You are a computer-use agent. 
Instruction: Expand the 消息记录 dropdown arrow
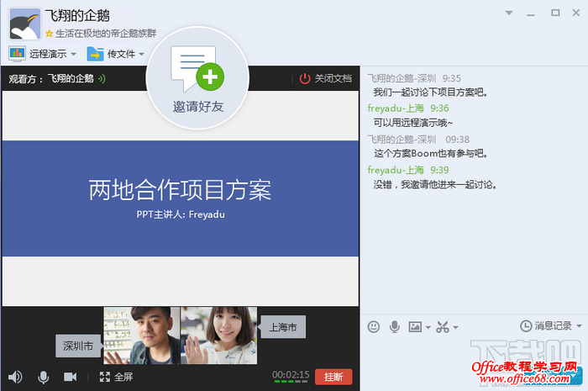coord(579,326)
